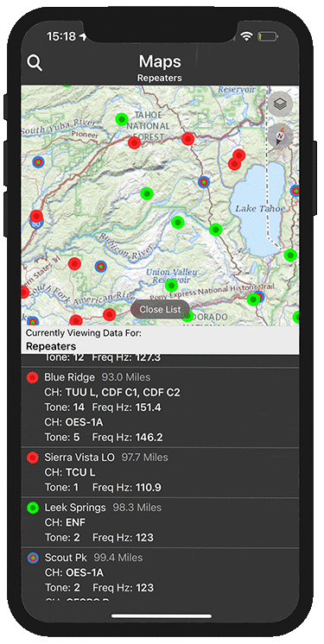Open the Scout Pk repeater row
324x644 pixels.
point(160,574)
